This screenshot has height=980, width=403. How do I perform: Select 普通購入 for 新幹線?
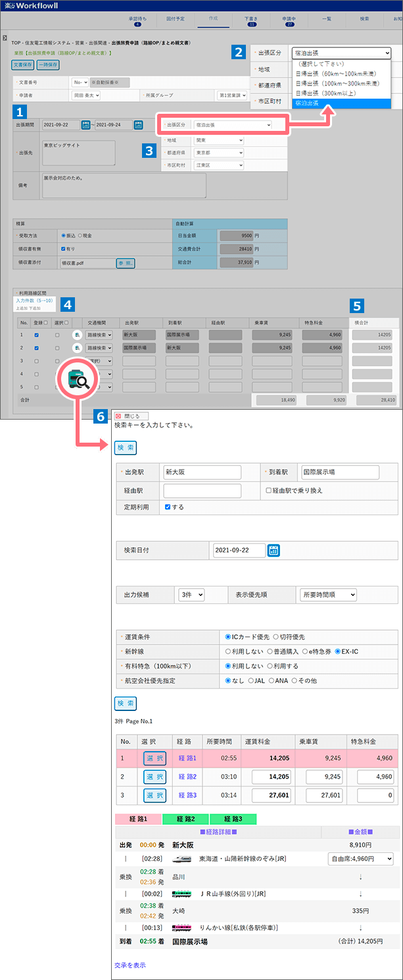tap(270, 651)
